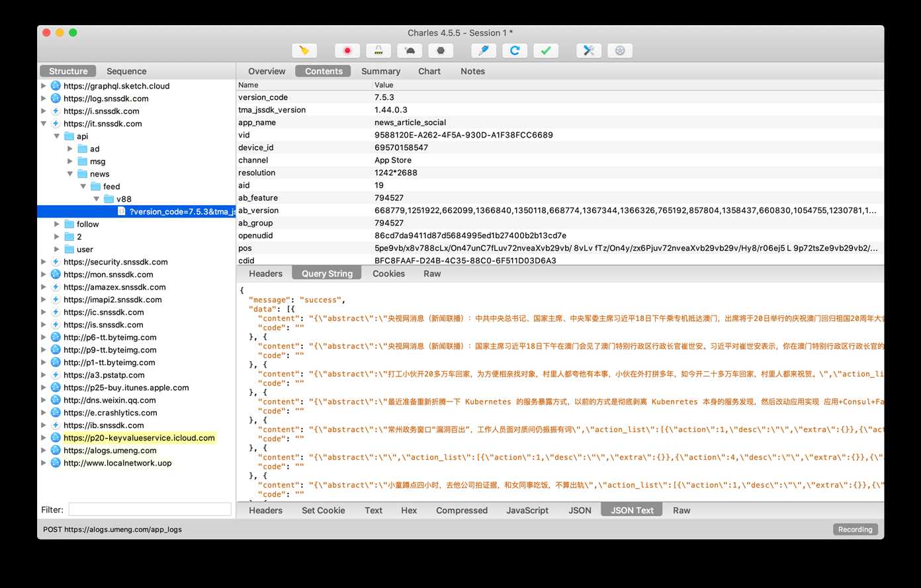Expand the https://graphql.sketch.cloud host

[44, 86]
